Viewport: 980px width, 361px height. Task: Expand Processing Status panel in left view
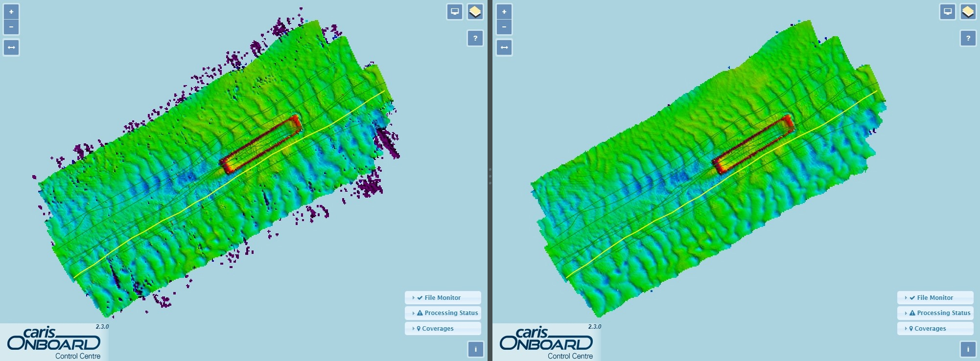443,313
